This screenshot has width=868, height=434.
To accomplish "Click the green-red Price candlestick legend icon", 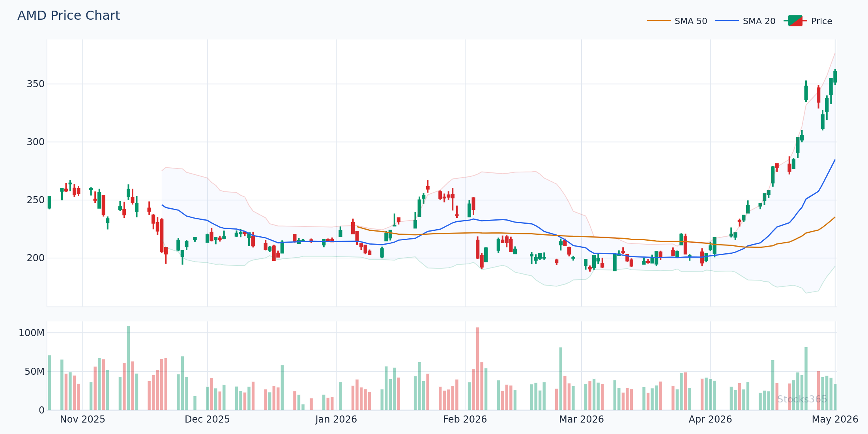I will tap(795, 21).
